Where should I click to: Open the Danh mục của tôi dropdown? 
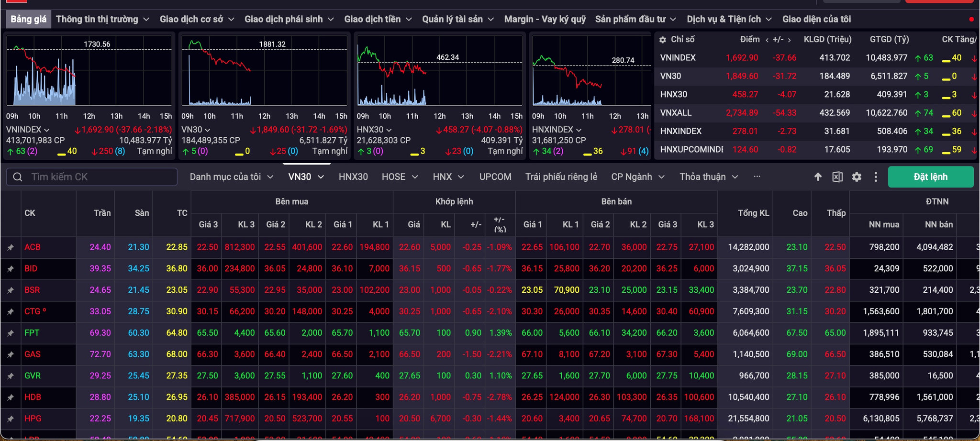point(232,177)
